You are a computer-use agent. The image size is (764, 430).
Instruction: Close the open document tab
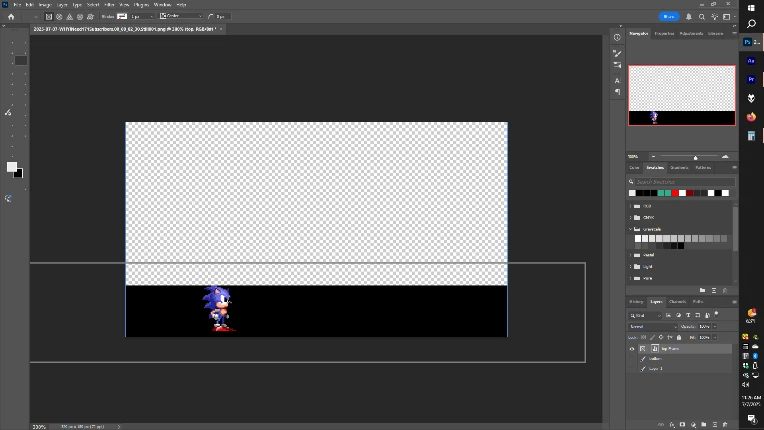(221, 29)
